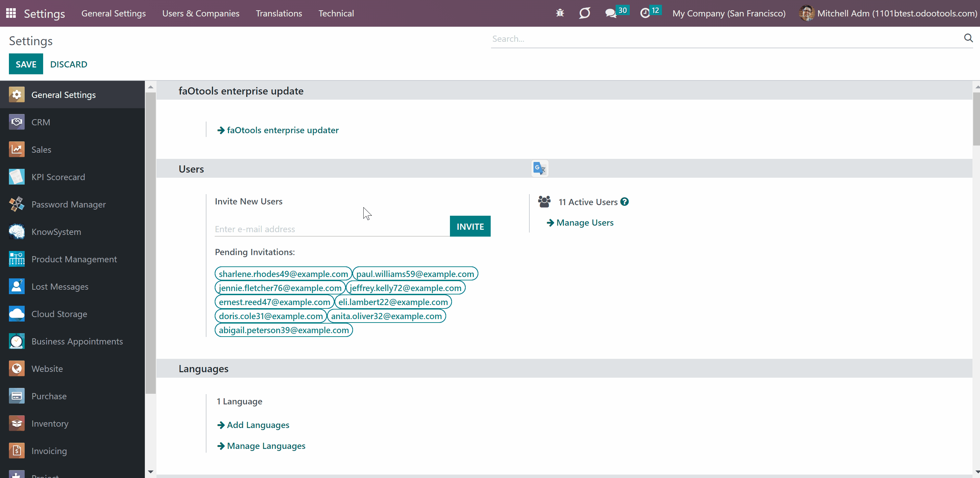Viewport: 980px width, 478px height.
Task: Select General Settings gear icon in sidebar
Action: pos(17,95)
